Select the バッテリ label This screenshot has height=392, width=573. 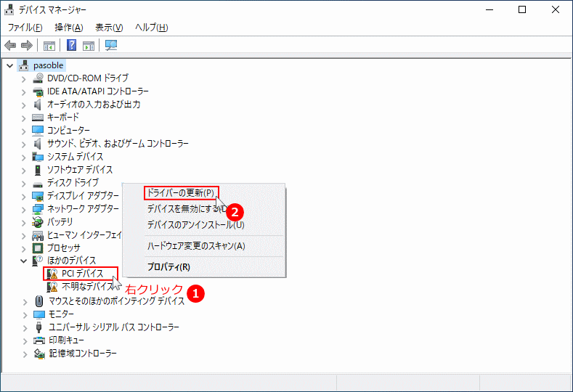(x=60, y=221)
